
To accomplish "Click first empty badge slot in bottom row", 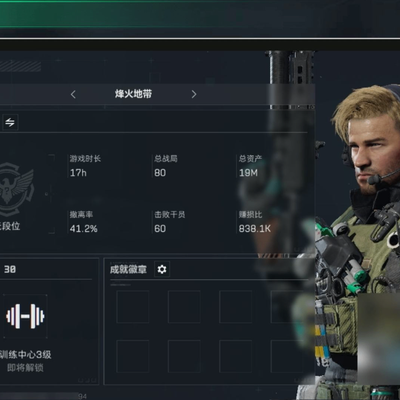I will point(133,356).
